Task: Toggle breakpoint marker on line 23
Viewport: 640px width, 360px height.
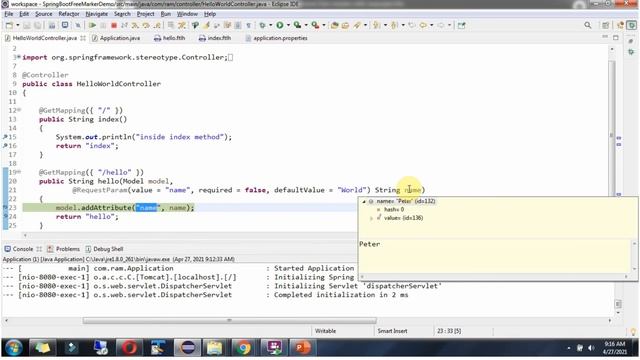Action: pyautogui.click(x=5, y=208)
